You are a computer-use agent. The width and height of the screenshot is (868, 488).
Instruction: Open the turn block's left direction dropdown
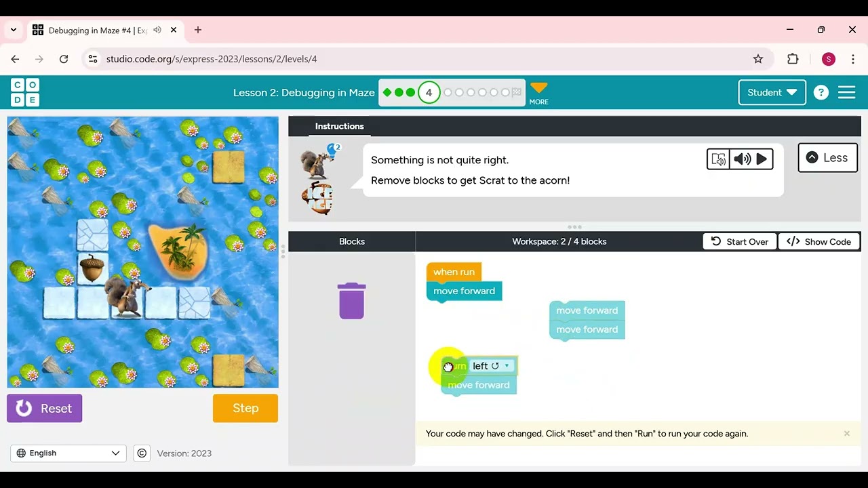(491, 366)
